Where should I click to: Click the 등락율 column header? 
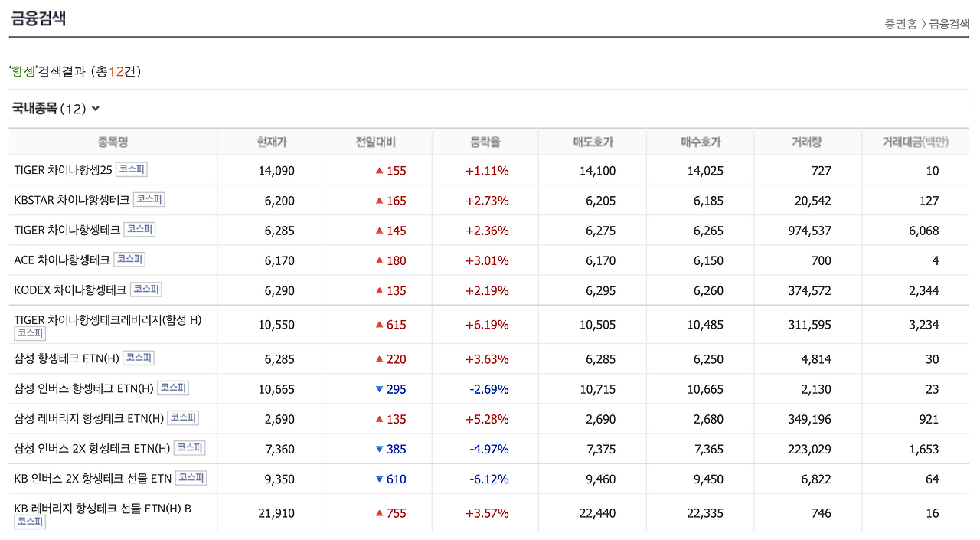485,141
